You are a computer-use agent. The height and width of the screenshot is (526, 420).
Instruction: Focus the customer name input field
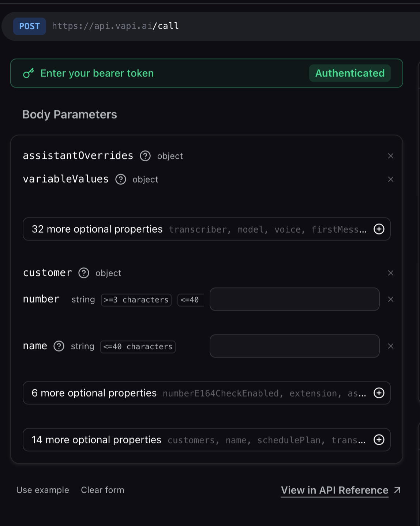(295, 346)
